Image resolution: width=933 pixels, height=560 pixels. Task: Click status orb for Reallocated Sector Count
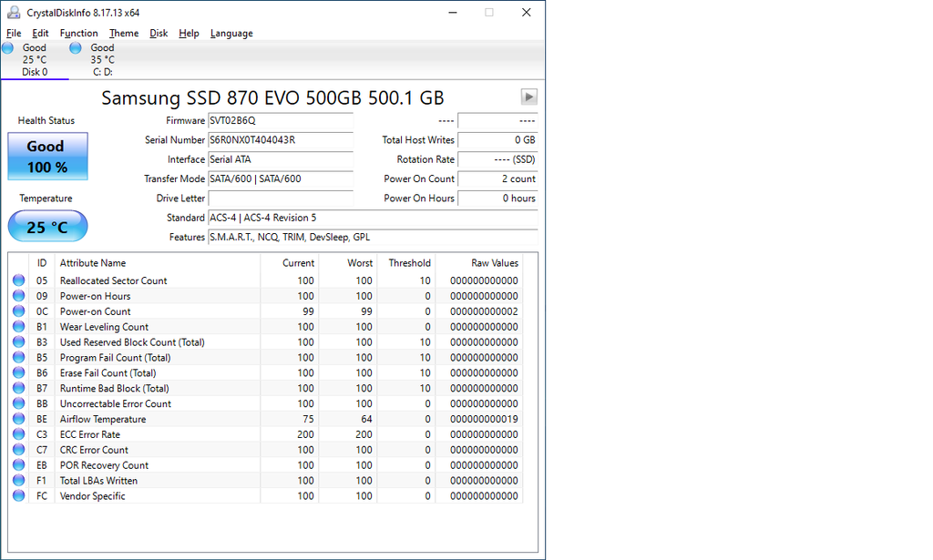point(19,280)
